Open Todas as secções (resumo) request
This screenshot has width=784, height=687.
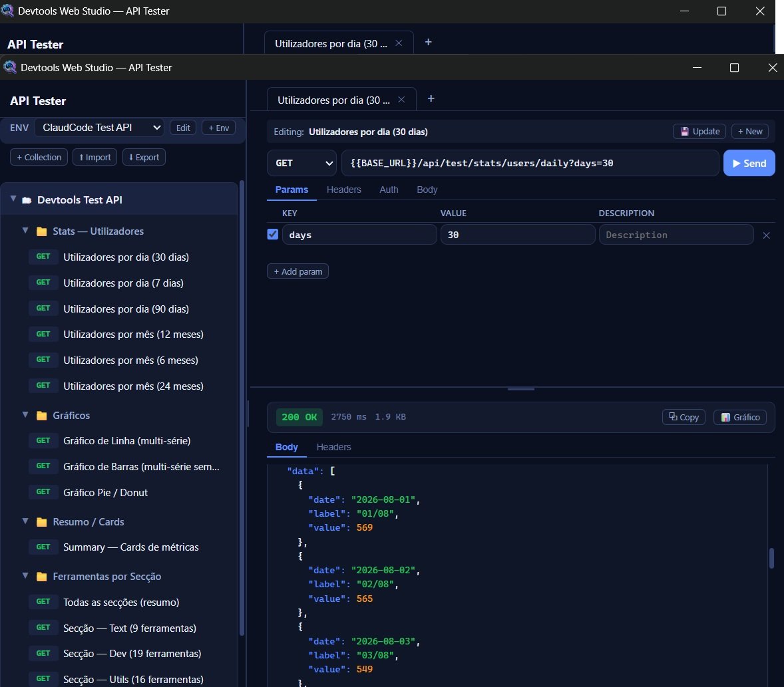pyautogui.click(x=121, y=602)
